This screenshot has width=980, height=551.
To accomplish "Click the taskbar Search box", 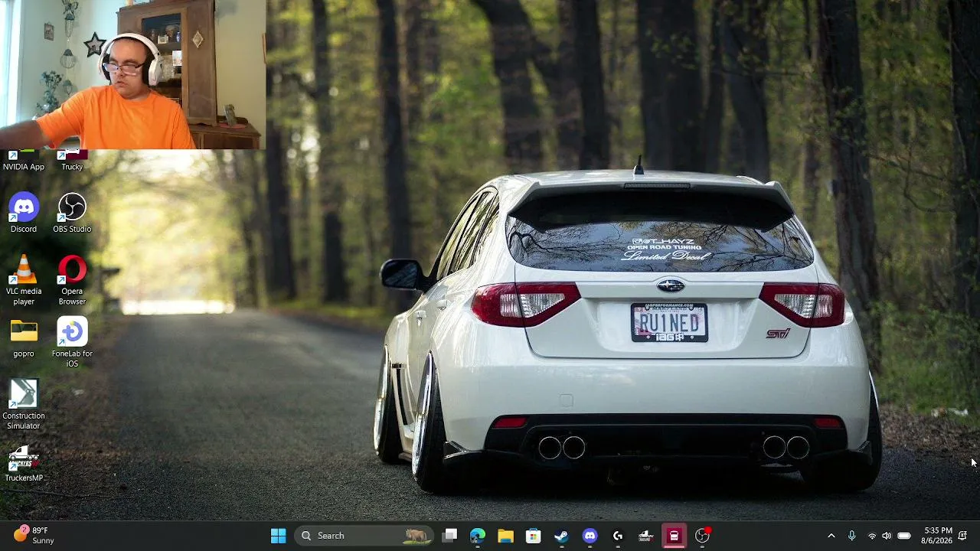I will 364,536.
